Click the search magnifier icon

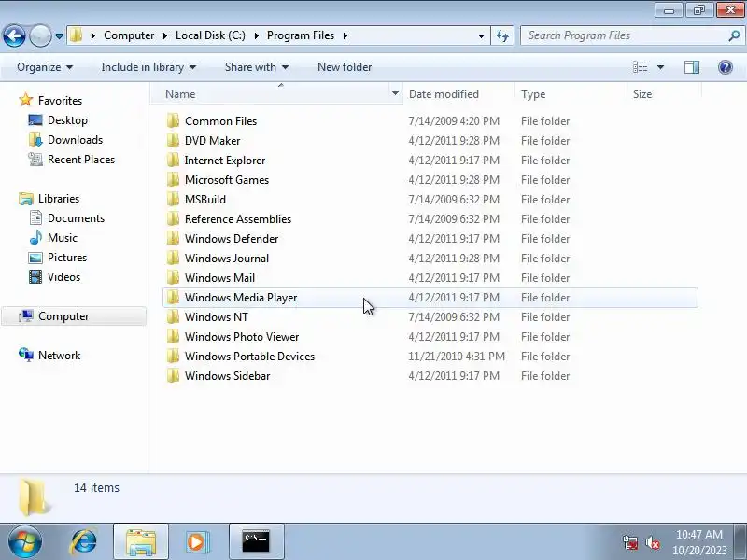point(734,35)
